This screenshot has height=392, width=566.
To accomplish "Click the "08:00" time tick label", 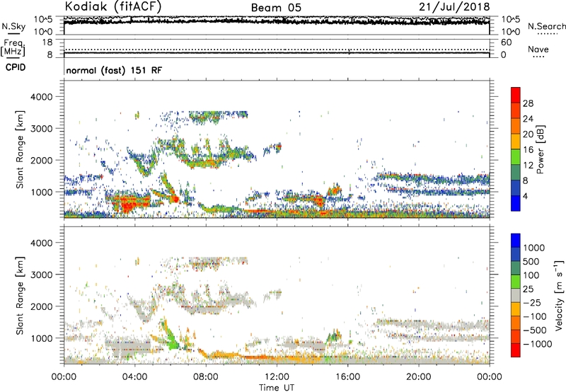I will pyautogui.click(x=206, y=377).
